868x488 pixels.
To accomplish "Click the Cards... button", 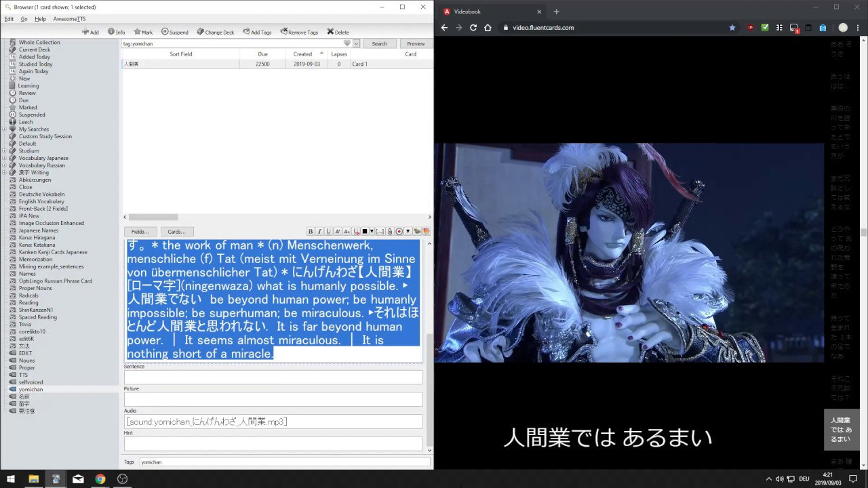I will point(177,232).
